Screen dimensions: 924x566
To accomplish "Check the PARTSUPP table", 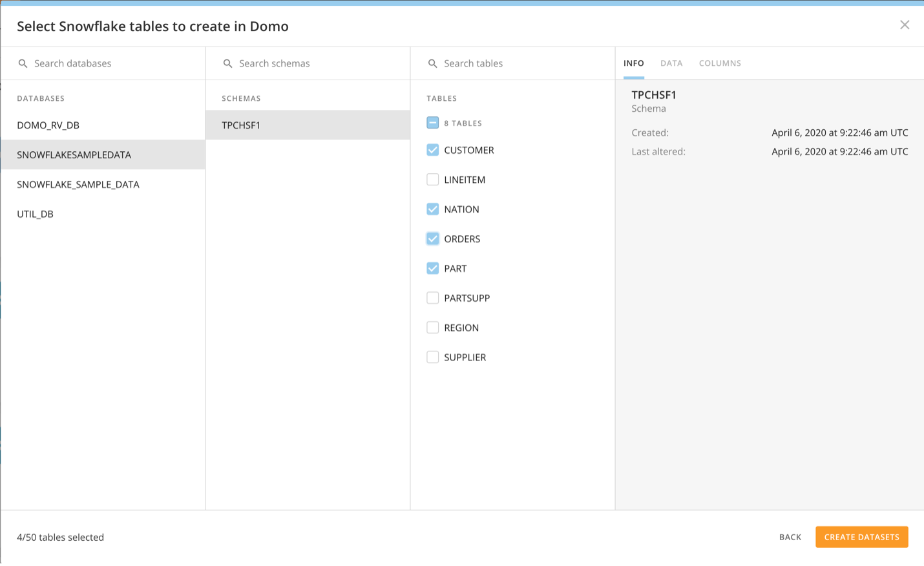I will pyautogui.click(x=432, y=297).
